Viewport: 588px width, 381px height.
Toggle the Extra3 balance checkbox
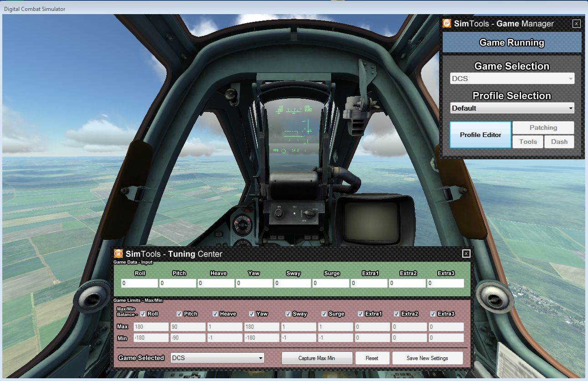click(x=433, y=314)
